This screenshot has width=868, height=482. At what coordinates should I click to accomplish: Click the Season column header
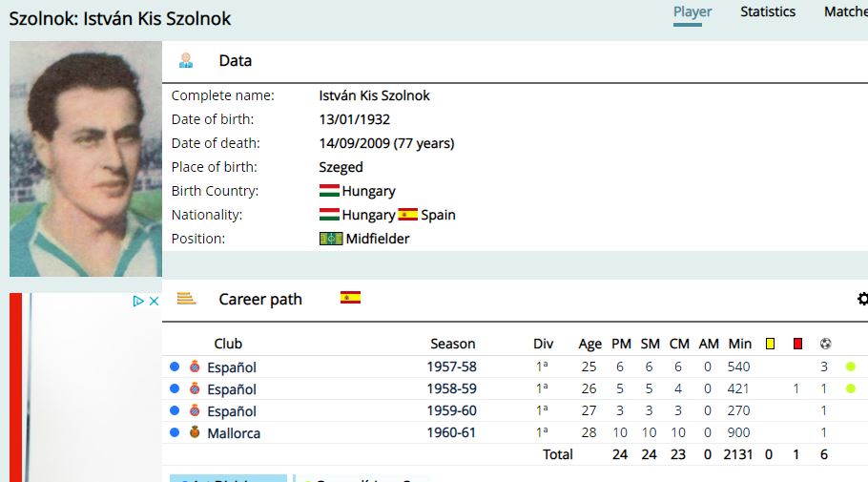(x=453, y=344)
